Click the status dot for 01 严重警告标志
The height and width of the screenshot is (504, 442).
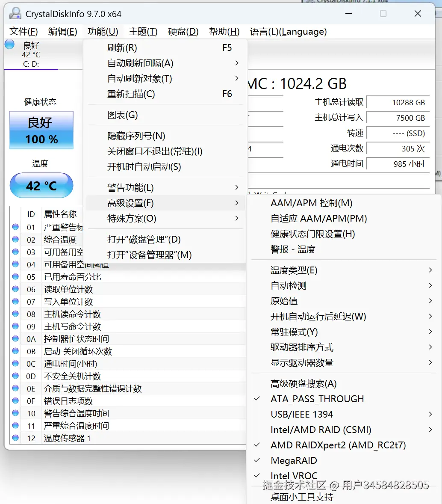15,227
